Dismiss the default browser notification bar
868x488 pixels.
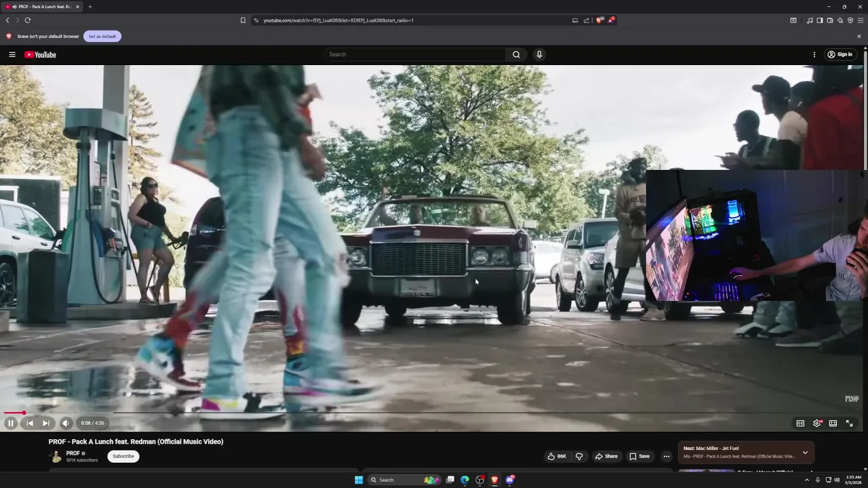(859, 36)
